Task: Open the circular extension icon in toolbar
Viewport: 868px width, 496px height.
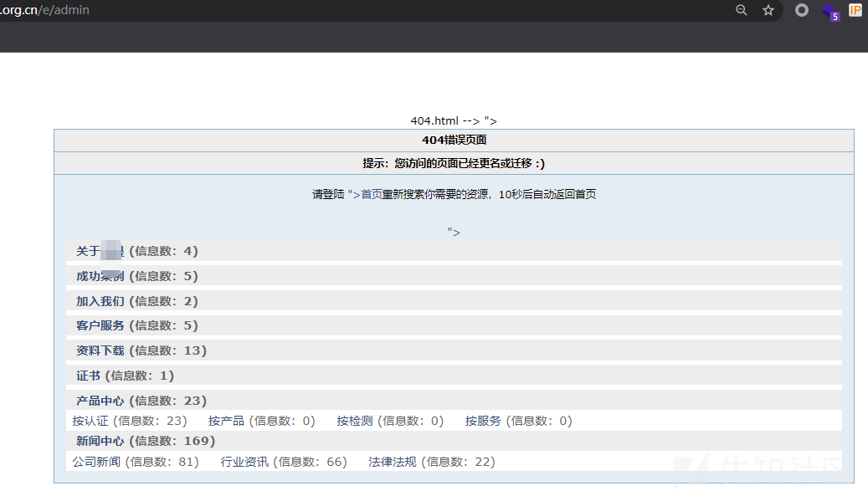Action: (802, 10)
